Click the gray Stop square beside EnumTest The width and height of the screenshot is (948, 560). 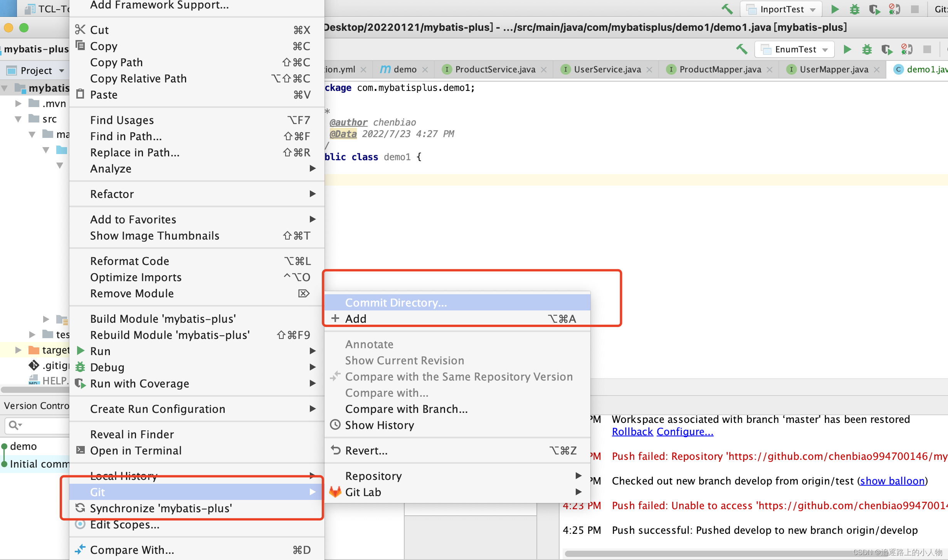point(927,49)
